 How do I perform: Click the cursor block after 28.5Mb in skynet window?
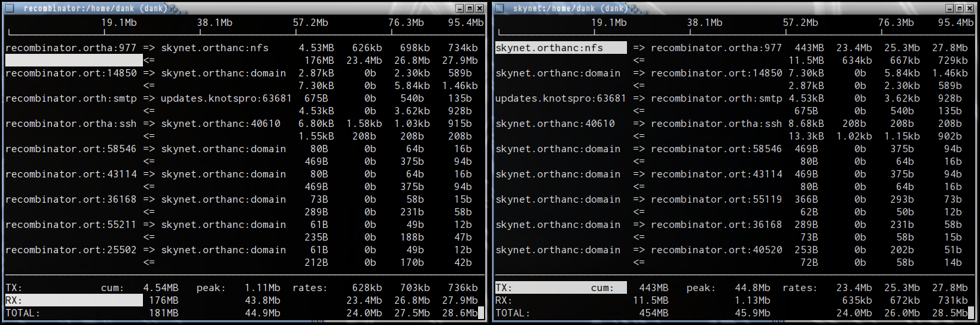point(971,313)
